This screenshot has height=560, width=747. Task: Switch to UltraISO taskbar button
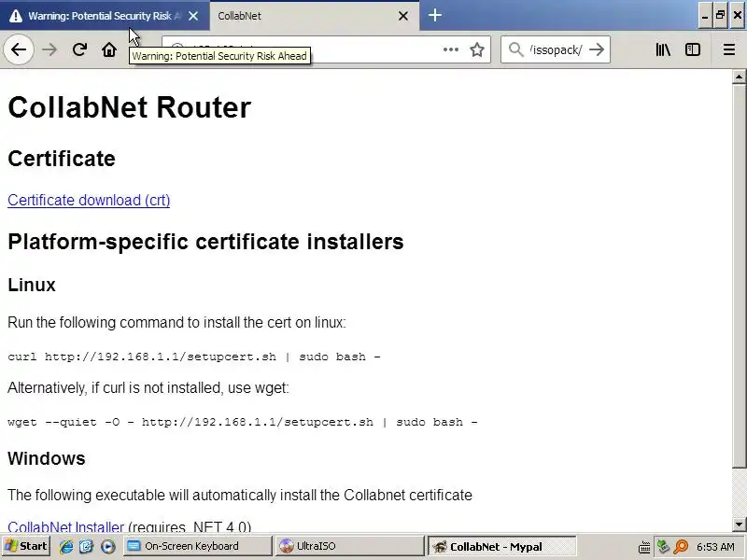tap(349, 546)
